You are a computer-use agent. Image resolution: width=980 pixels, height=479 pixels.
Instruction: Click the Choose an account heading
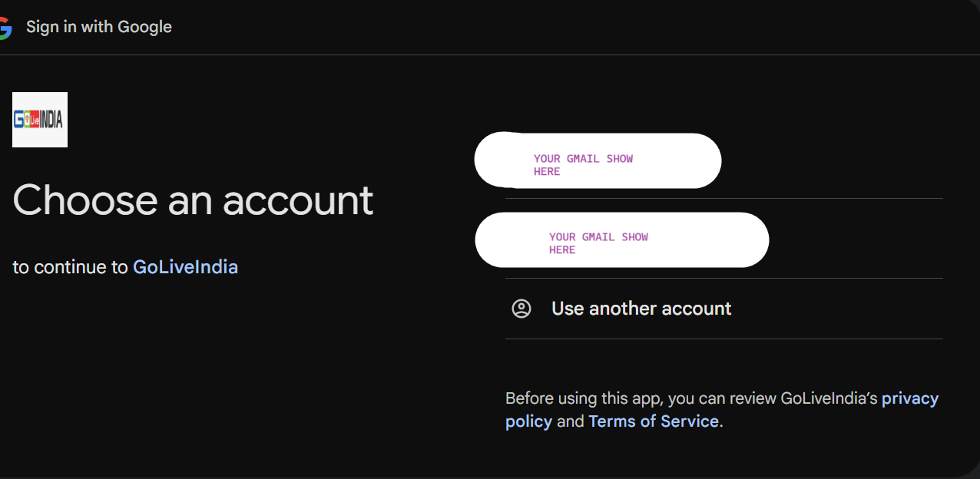tap(193, 200)
